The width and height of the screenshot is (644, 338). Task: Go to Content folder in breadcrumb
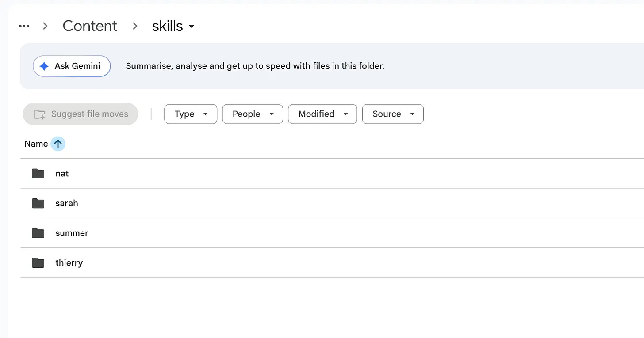90,26
